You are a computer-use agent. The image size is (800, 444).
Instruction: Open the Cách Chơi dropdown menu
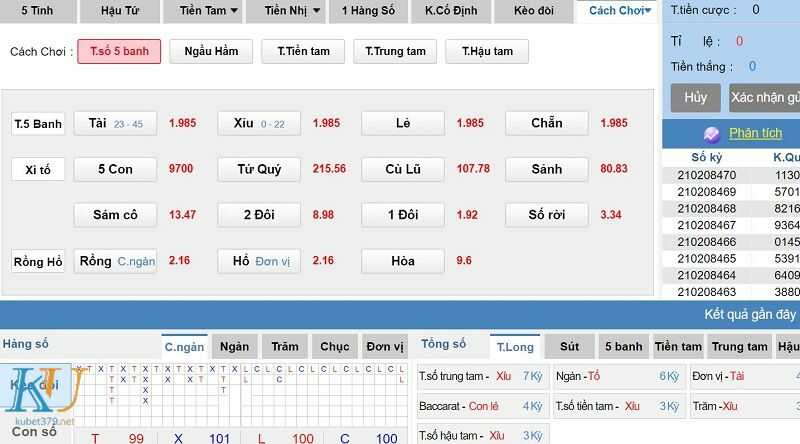pyautogui.click(x=620, y=11)
